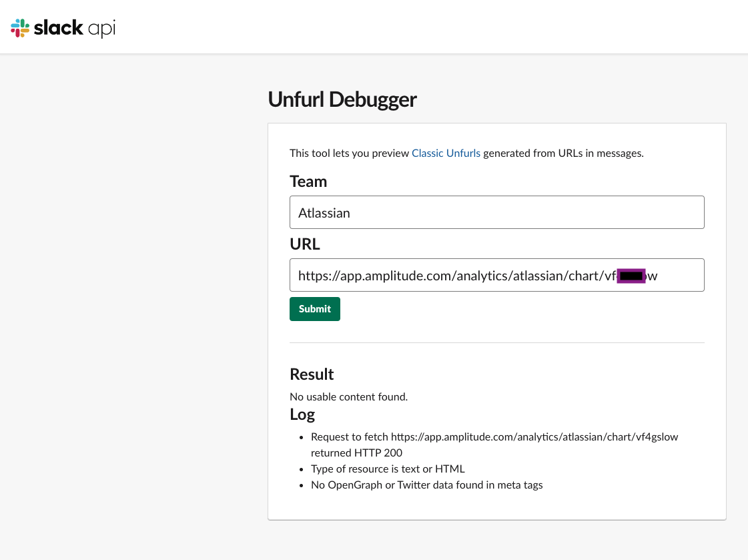This screenshot has width=748, height=560.
Task: Focus the Team input field containing Atlassian
Action: tap(496, 212)
